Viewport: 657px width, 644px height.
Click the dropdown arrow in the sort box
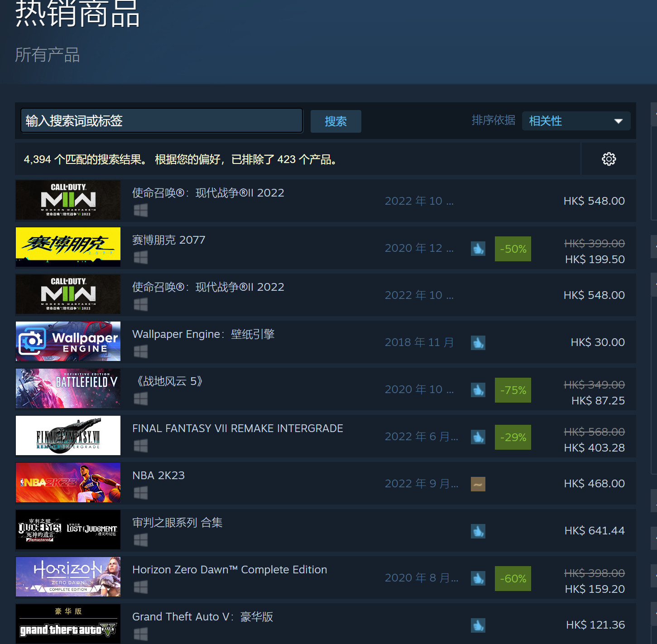click(x=618, y=121)
